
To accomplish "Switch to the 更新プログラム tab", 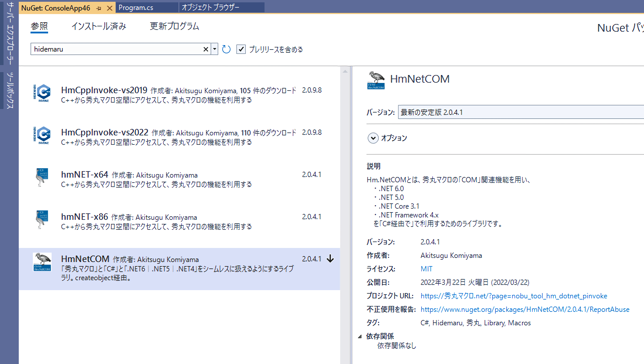I will (174, 26).
